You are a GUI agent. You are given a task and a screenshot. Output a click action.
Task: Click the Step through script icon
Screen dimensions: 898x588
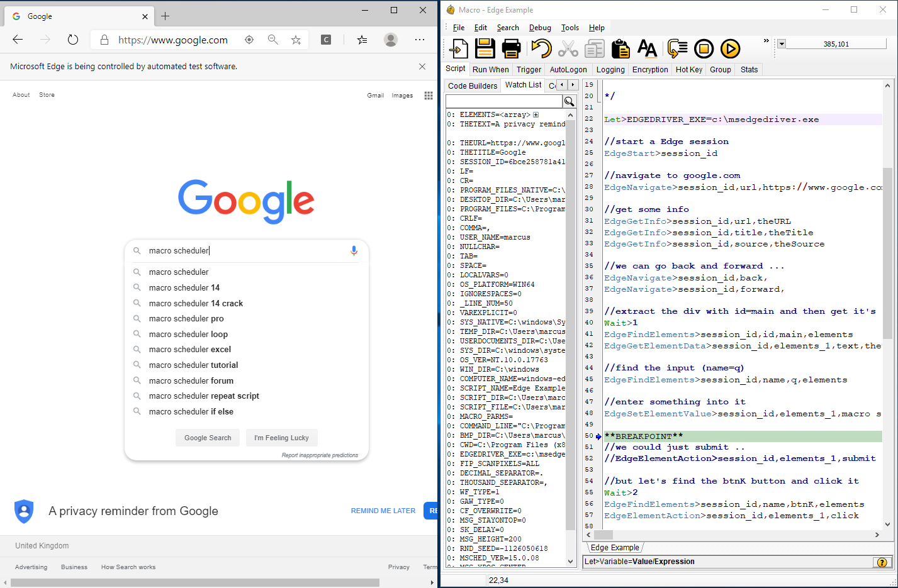point(677,48)
